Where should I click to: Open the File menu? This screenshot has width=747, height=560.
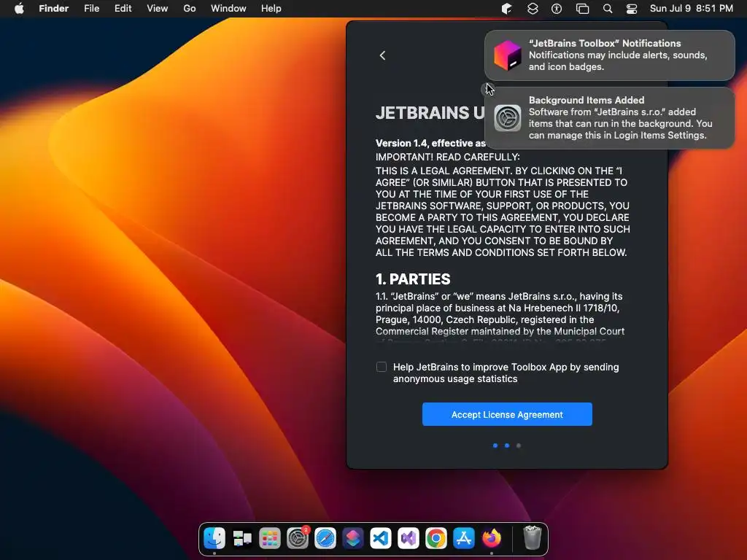[x=91, y=9]
